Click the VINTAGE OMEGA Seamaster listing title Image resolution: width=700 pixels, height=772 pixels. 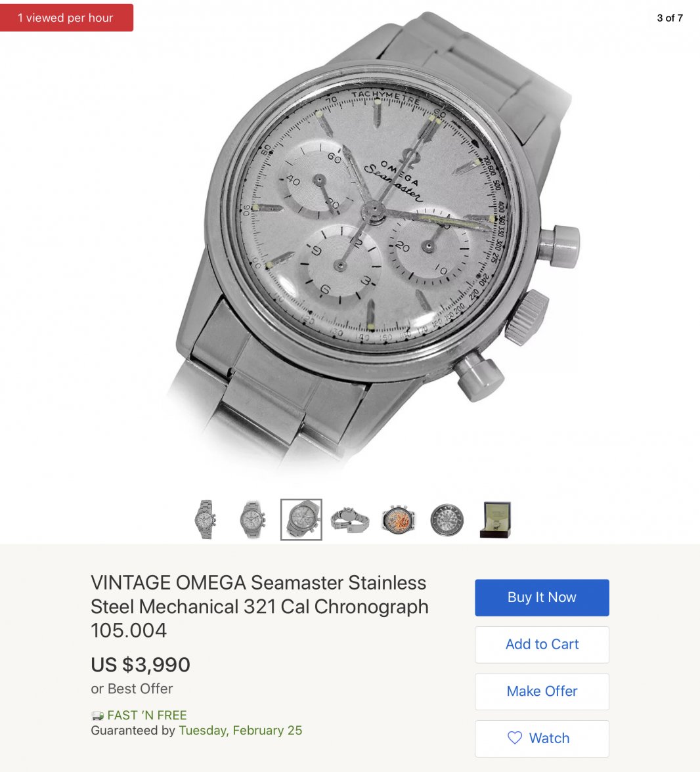click(x=259, y=607)
